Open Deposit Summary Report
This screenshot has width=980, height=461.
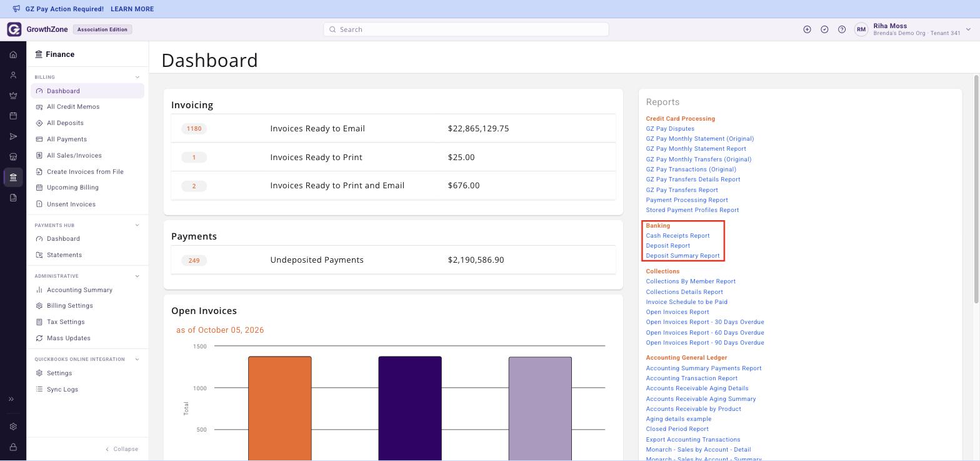tap(682, 256)
